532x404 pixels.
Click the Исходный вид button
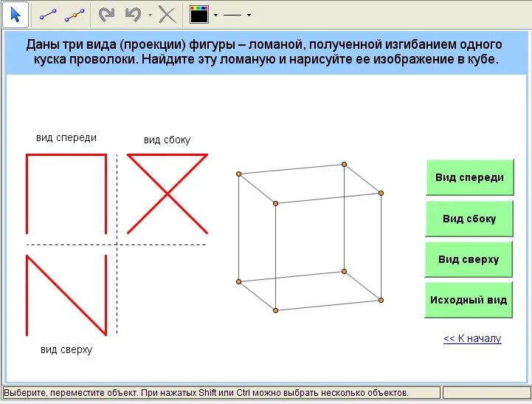click(x=469, y=300)
